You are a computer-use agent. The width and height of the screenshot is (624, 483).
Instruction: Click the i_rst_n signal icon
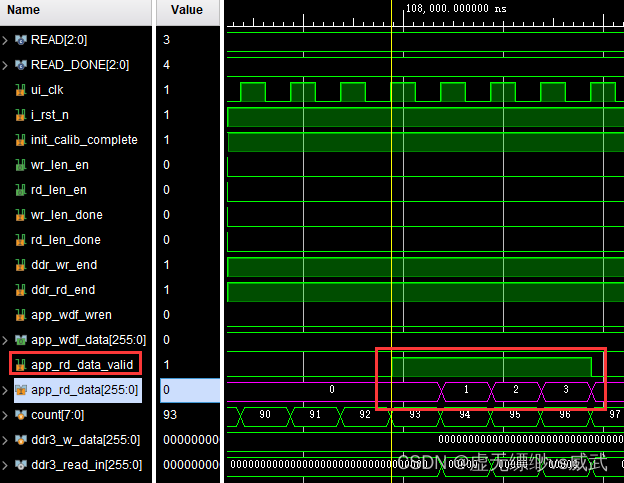coord(20,115)
